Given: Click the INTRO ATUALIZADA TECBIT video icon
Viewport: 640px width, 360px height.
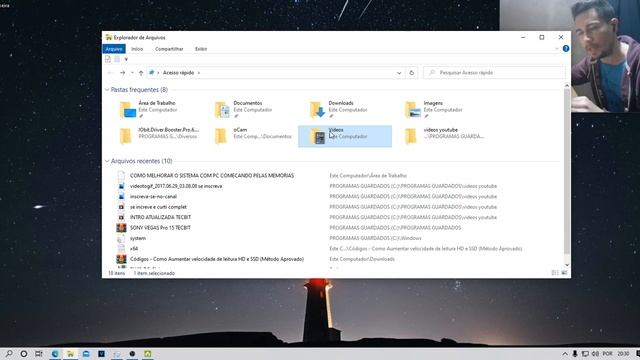Looking at the screenshot, I should (121, 217).
